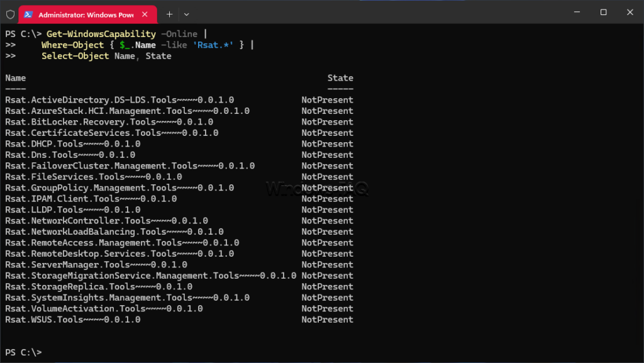Screen dimensions: 644x363
Task: Click the Rsat.FileServices.Tools entry
Action: click(x=94, y=177)
